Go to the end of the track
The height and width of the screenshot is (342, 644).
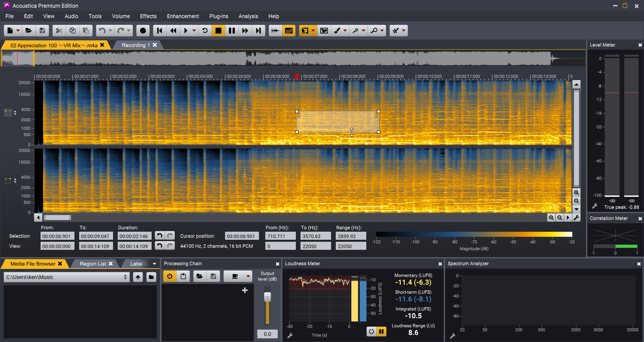(259, 31)
